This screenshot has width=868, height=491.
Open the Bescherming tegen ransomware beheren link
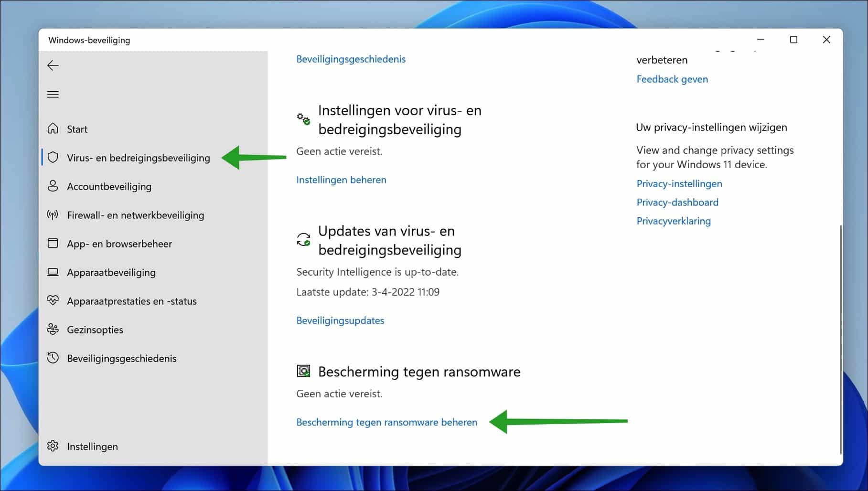tap(386, 422)
